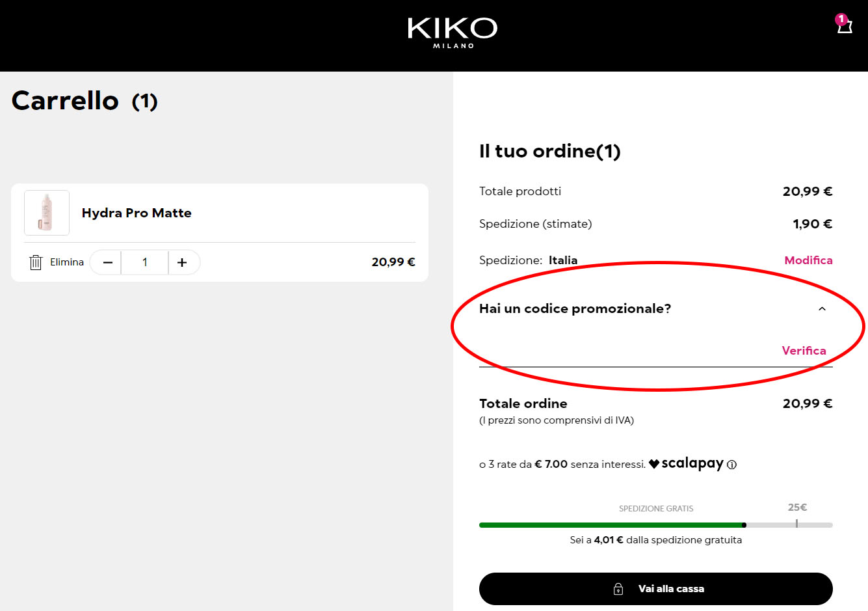Click the lock icon on checkout button
Viewport: 868px width, 611px height.
[x=618, y=588]
